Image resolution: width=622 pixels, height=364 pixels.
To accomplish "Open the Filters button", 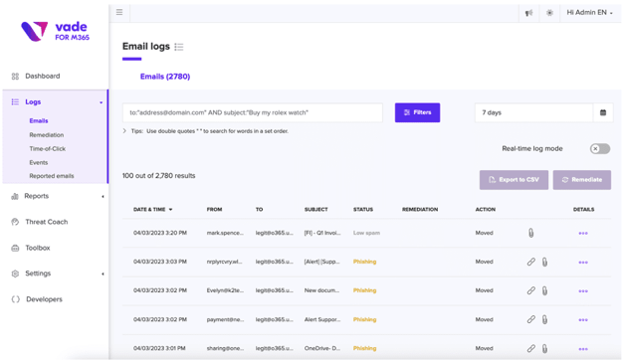I will pyautogui.click(x=417, y=112).
